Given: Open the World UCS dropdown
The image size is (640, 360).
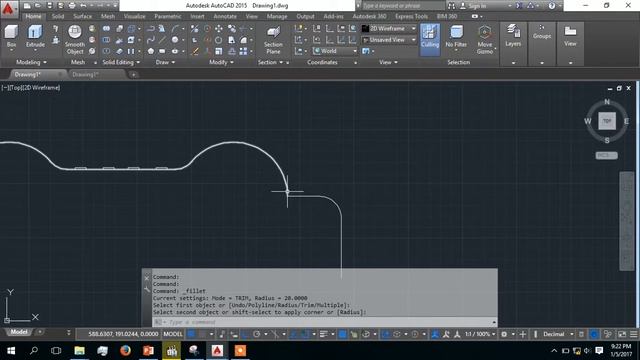Looking at the screenshot, I should 335,51.
